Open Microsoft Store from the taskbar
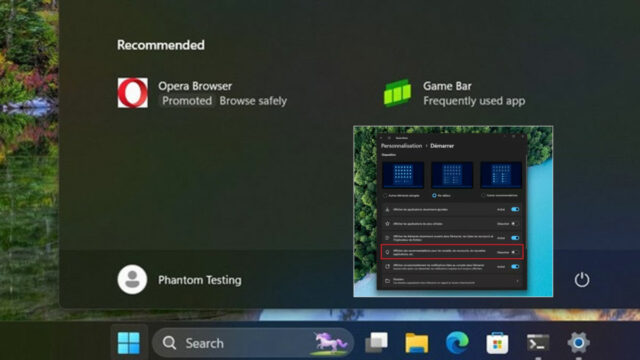The width and height of the screenshot is (640, 360). click(x=497, y=343)
